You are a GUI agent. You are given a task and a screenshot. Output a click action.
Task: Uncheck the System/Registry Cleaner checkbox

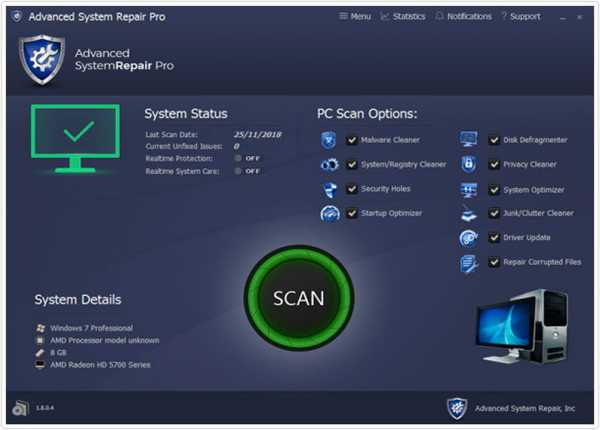click(x=351, y=165)
